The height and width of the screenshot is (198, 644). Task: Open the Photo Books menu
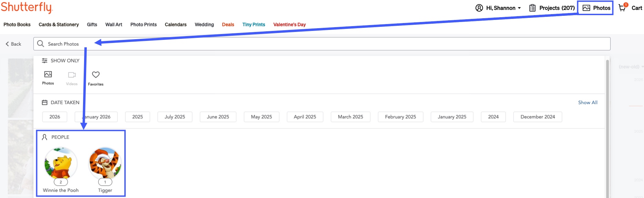pos(17,24)
